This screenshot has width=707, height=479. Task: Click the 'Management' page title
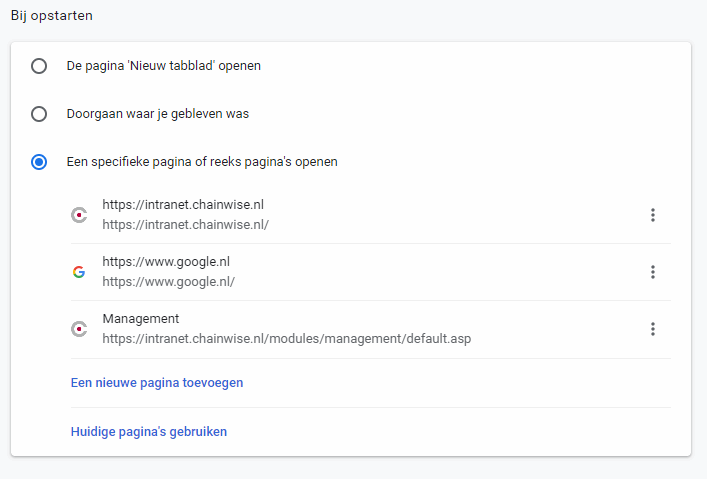click(141, 319)
